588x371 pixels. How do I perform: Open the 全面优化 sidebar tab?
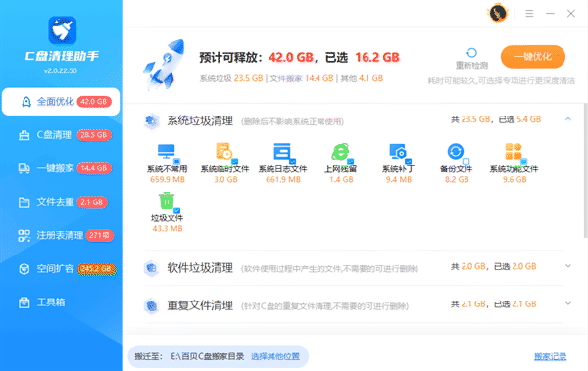coord(61,102)
